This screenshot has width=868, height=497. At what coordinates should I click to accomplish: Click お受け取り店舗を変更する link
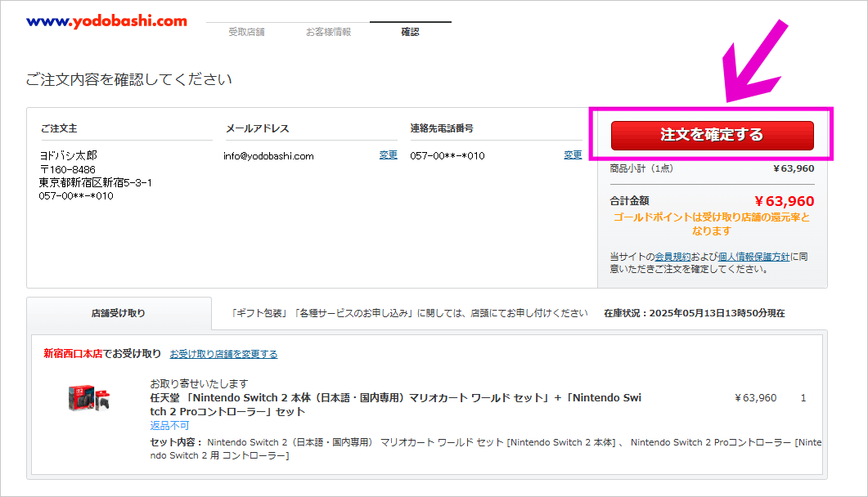(x=223, y=354)
